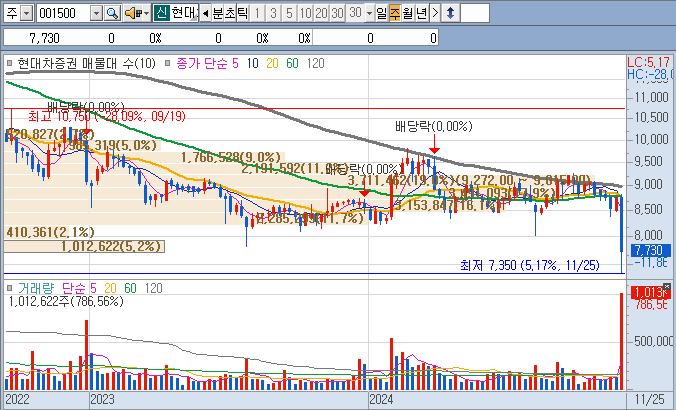Click the 1,766,528(9.0%) volume profile label

231,157
